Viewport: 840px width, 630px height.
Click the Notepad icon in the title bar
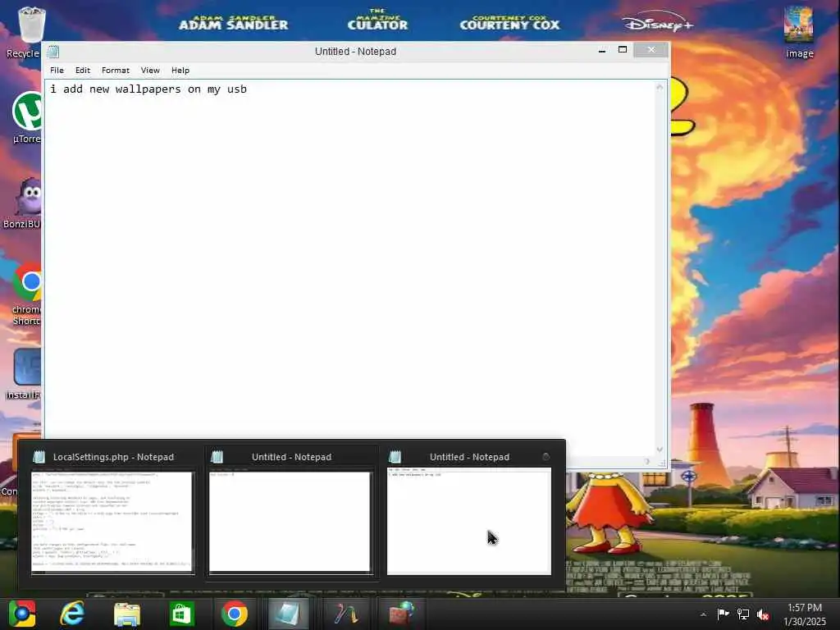53,52
